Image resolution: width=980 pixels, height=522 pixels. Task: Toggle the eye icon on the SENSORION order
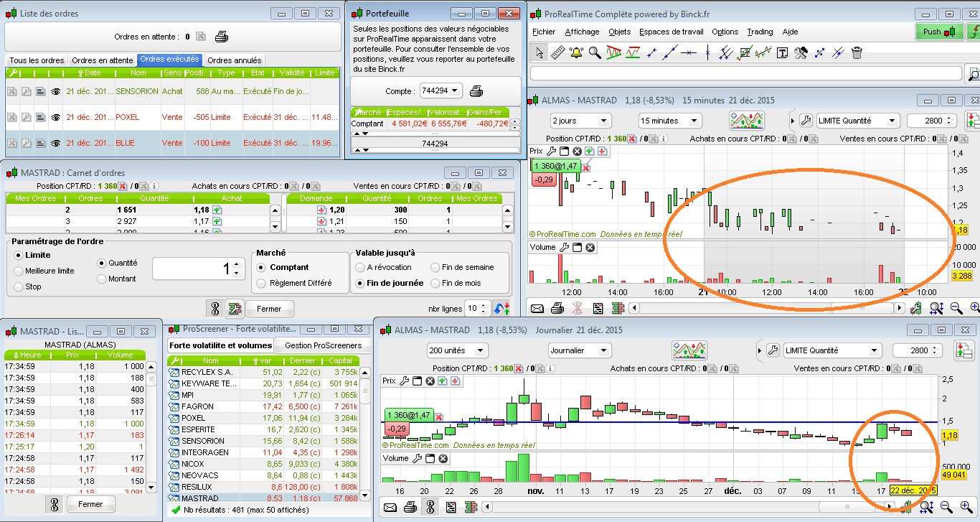55,91
